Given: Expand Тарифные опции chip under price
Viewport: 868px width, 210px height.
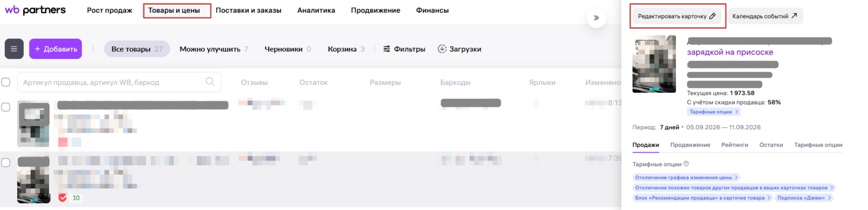Looking at the screenshot, I should coord(714,111).
